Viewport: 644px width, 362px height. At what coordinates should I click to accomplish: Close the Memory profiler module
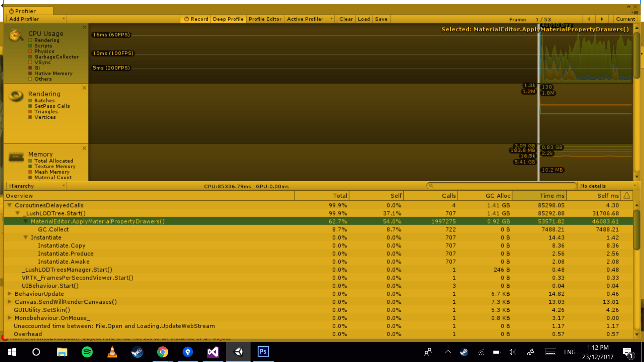tap(85, 148)
